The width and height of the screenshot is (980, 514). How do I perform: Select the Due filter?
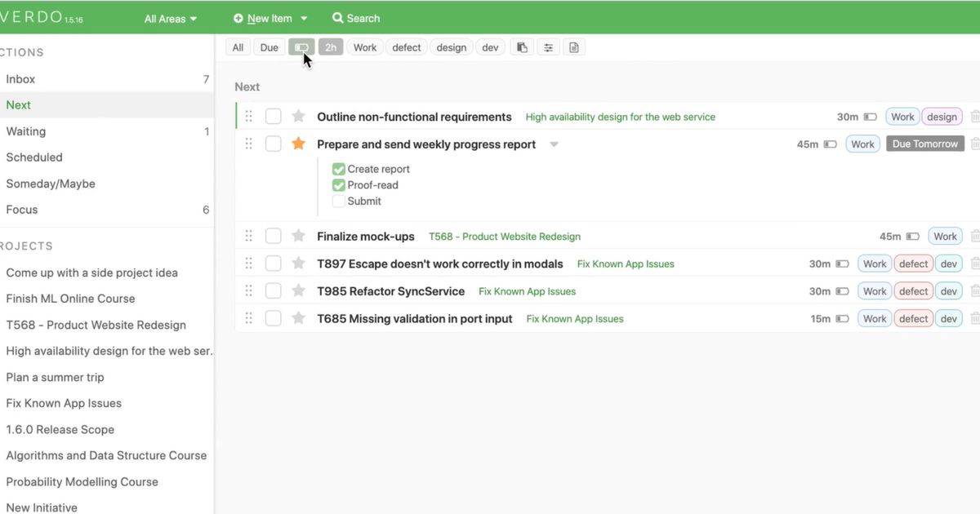(x=269, y=47)
